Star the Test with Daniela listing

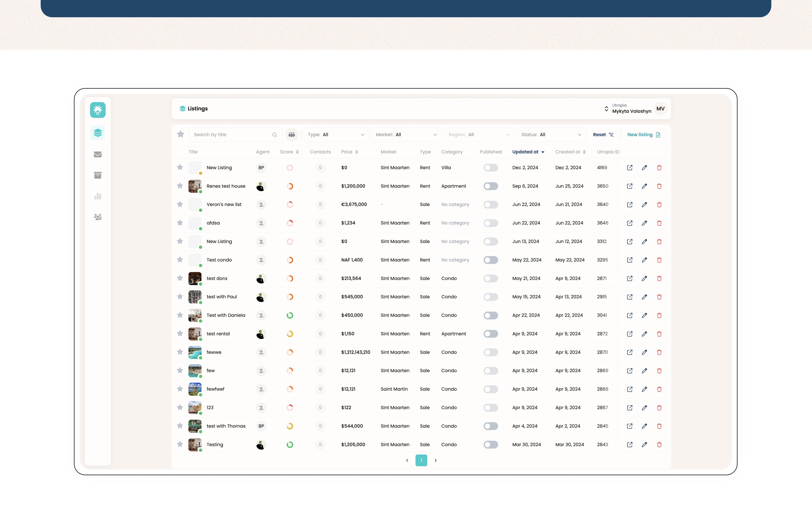(x=180, y=315)
